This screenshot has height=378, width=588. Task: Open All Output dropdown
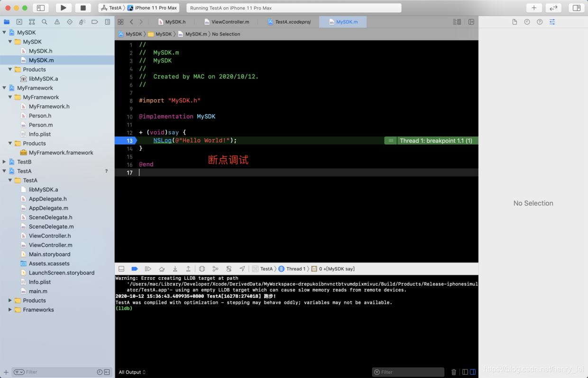coord(132,372)
